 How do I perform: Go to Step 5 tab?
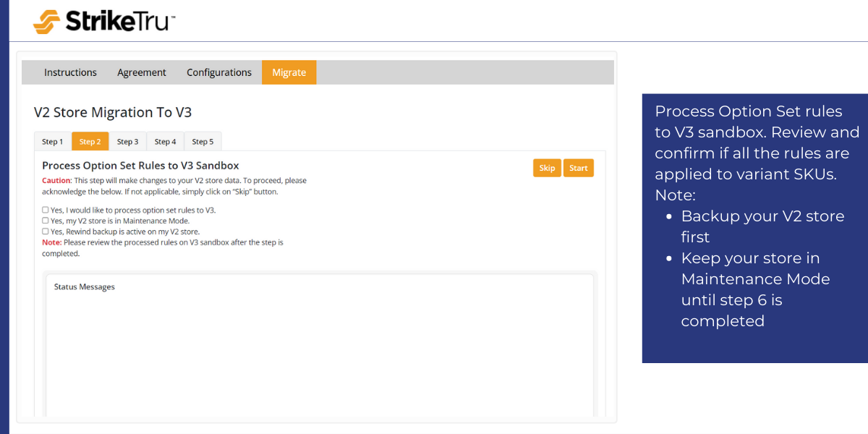[x=203, y=142]
